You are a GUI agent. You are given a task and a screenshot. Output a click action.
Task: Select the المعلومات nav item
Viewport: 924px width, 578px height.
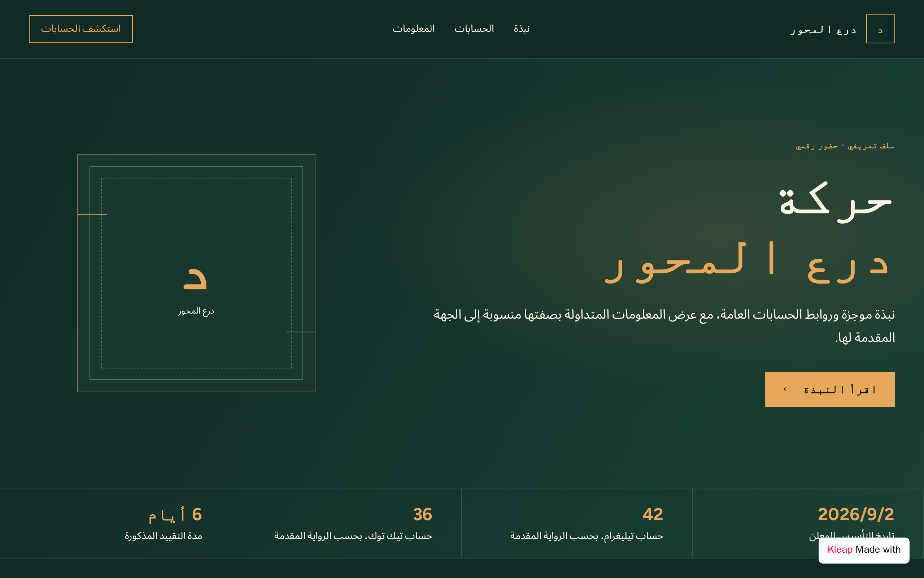(414, 29)
